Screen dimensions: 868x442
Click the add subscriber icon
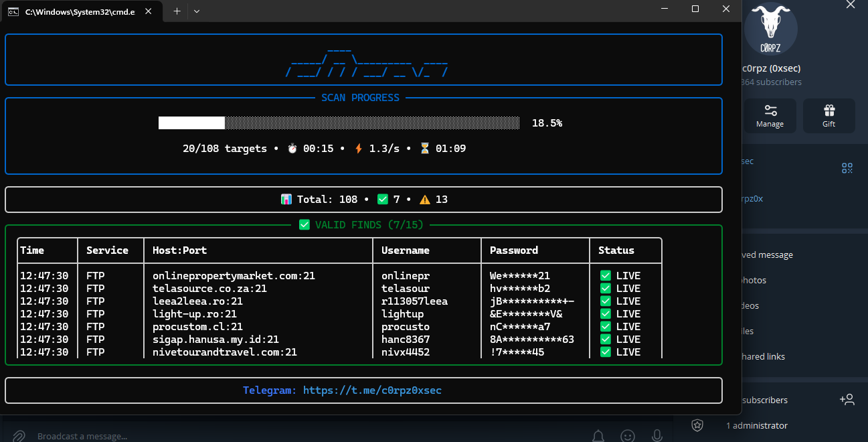(847, 400)
